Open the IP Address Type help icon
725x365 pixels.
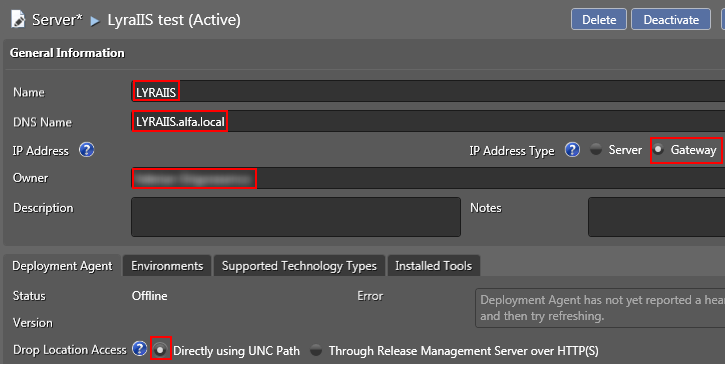(572, 150)
